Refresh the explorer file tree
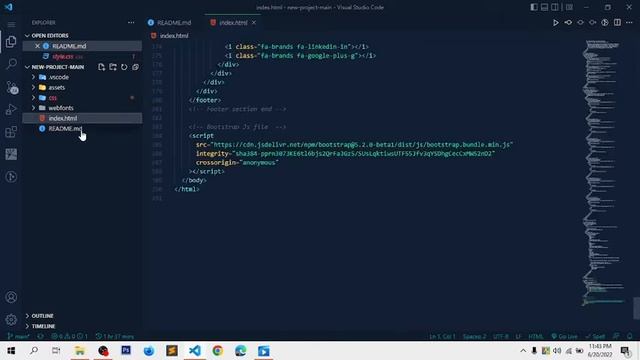The width and height of the screenshot is (640, 360). click(x=124, y=67)
